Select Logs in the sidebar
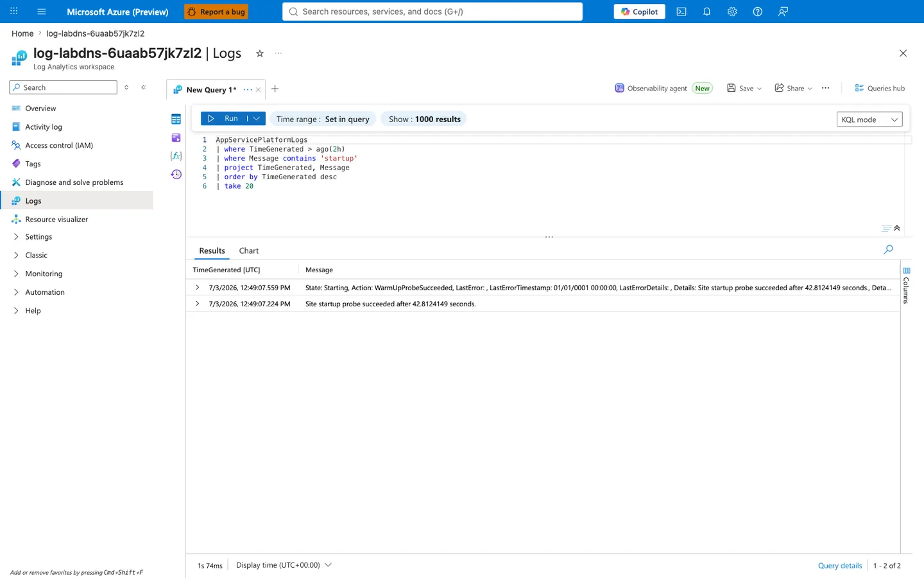Image resolution: width=924 pixels, height=578 pixels. (77, 200)
